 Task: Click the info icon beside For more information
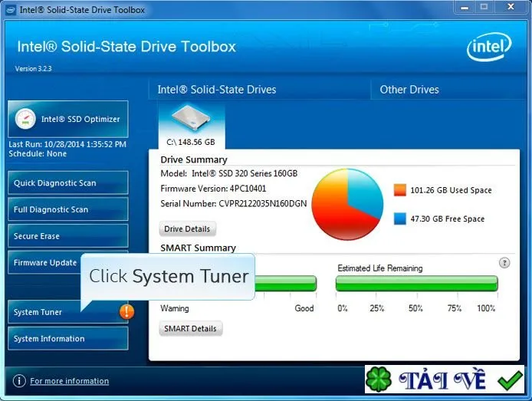click(19, 380)
